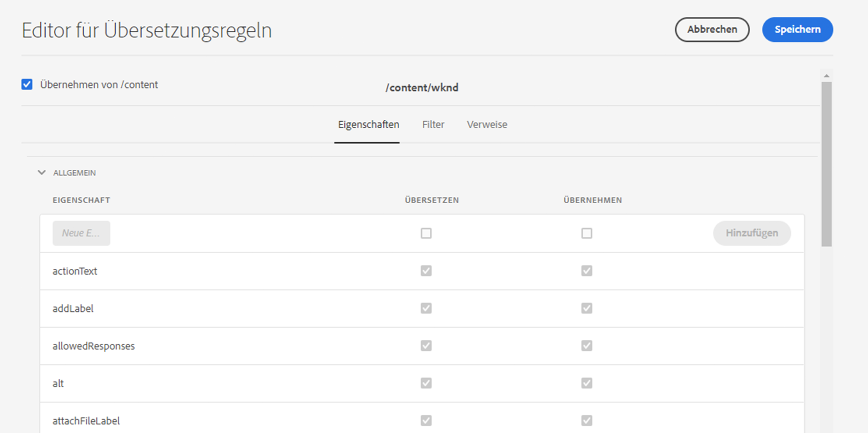Toggle Übersetzen checkbox for alt

pyautogui.click(x=426, y=383)
